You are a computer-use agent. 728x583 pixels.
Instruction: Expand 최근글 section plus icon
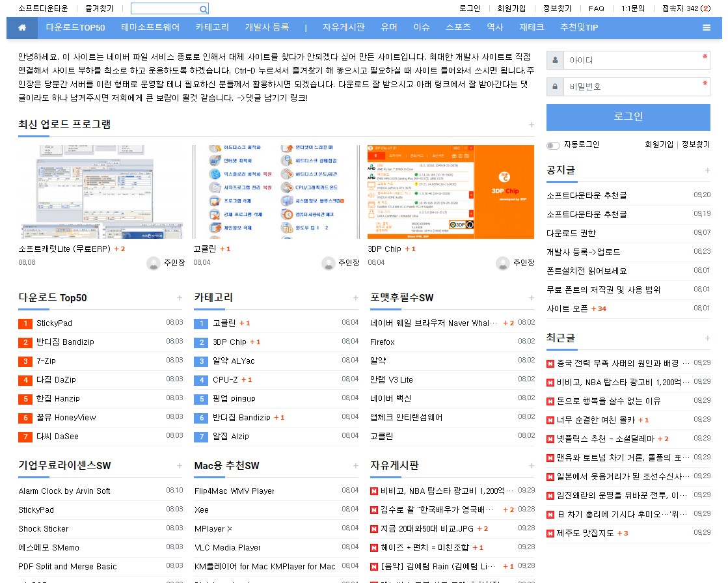[707, 338]
